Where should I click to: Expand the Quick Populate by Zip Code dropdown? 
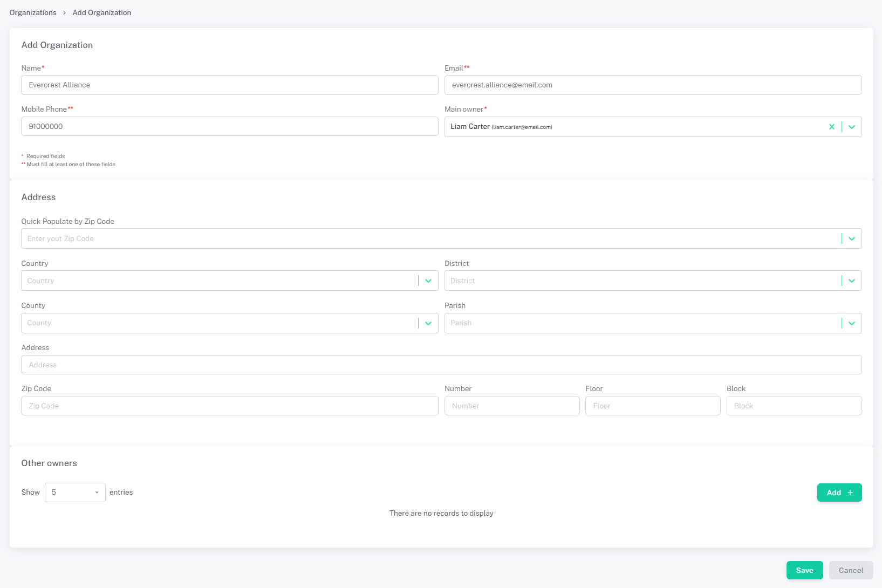(x=852, y=238)
